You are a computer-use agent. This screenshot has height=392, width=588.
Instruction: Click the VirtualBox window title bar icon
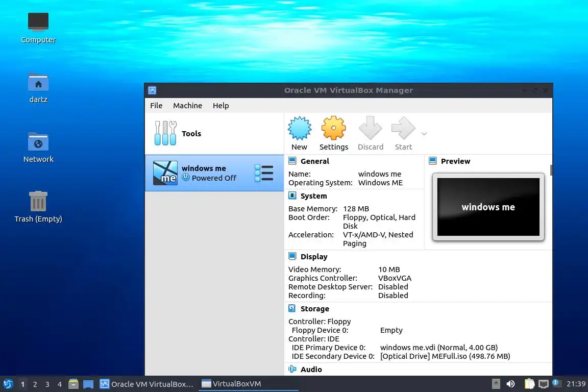pos(152,90)
